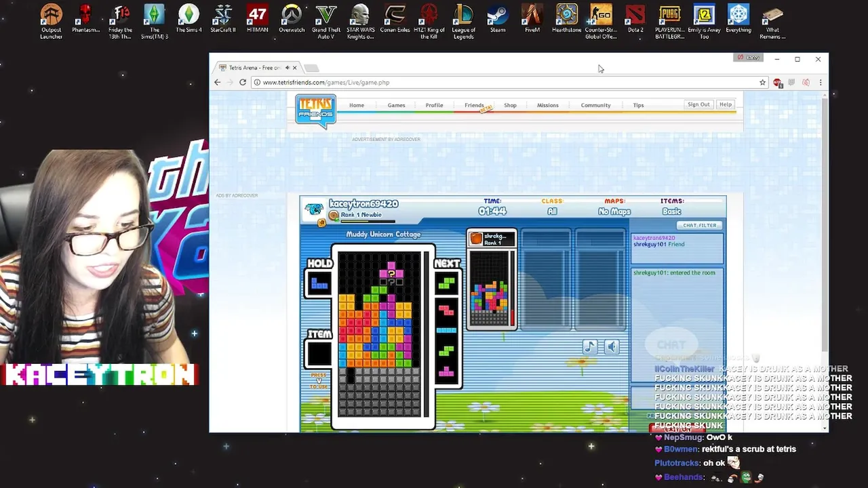Viewport: 868px width, 488px height.
Task: Click the 01:44 time value
Action: click(x=492, y=211)
